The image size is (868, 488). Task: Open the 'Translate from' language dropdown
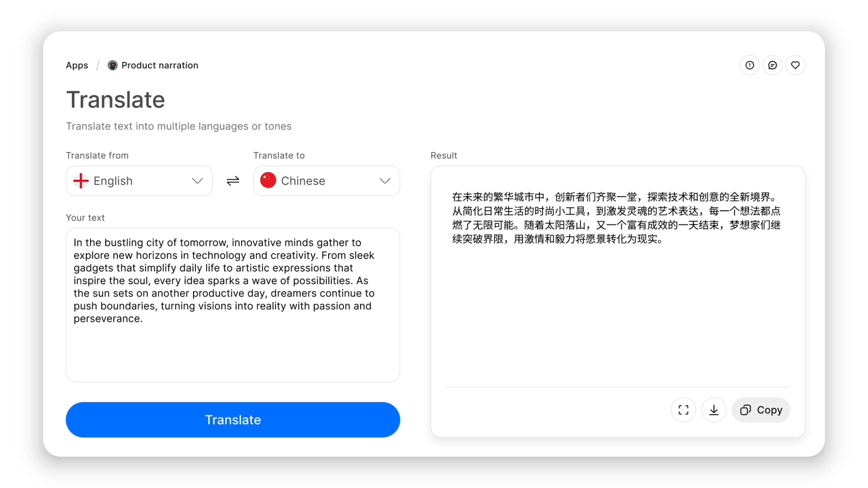click(139, 181)
